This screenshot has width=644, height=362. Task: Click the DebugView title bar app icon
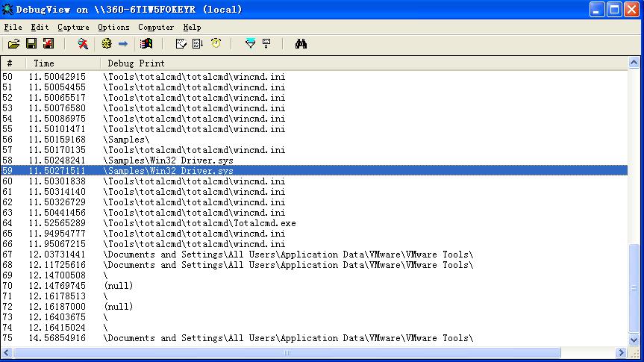pos(7,9)
